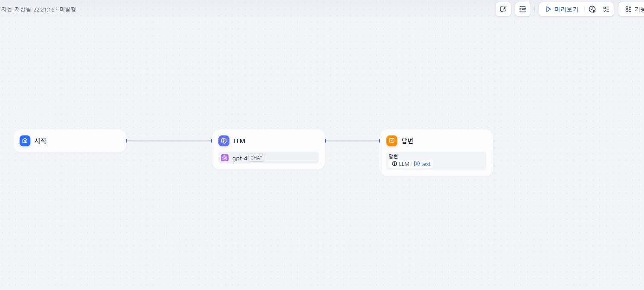Open the checklist icon in toolbar

(x=606, y=9)
